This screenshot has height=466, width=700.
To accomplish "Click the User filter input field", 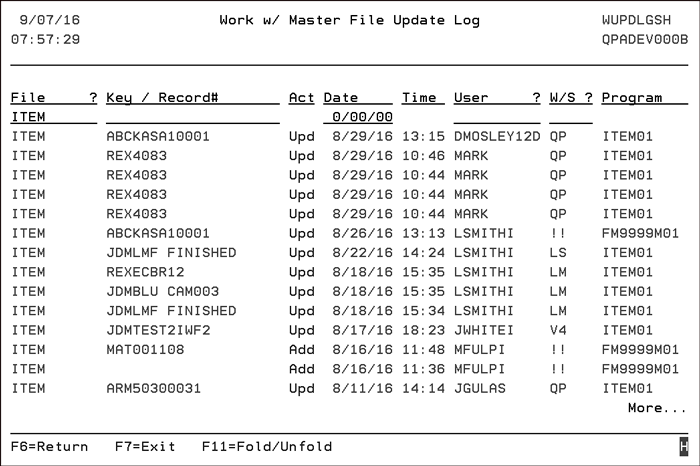I will pos(497,117).
